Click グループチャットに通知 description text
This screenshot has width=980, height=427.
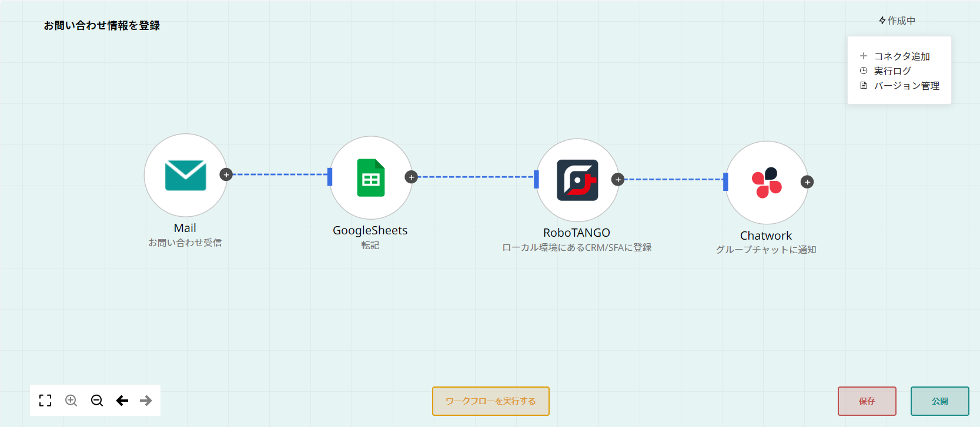tap(766, 250)
